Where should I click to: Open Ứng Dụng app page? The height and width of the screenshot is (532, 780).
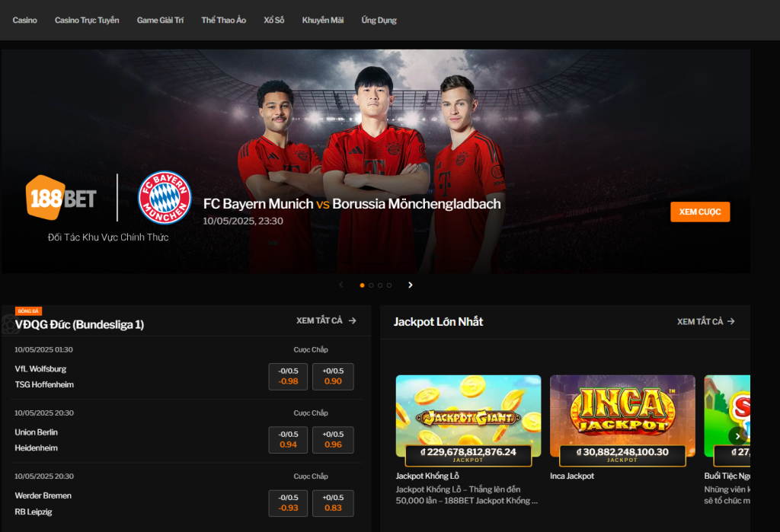pyautogui.click(x=379, y=21)
